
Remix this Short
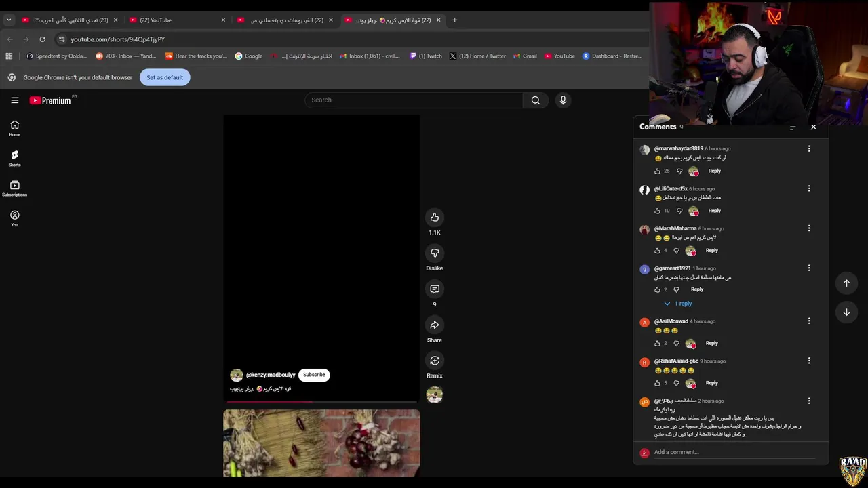click(x=435, y=361)
